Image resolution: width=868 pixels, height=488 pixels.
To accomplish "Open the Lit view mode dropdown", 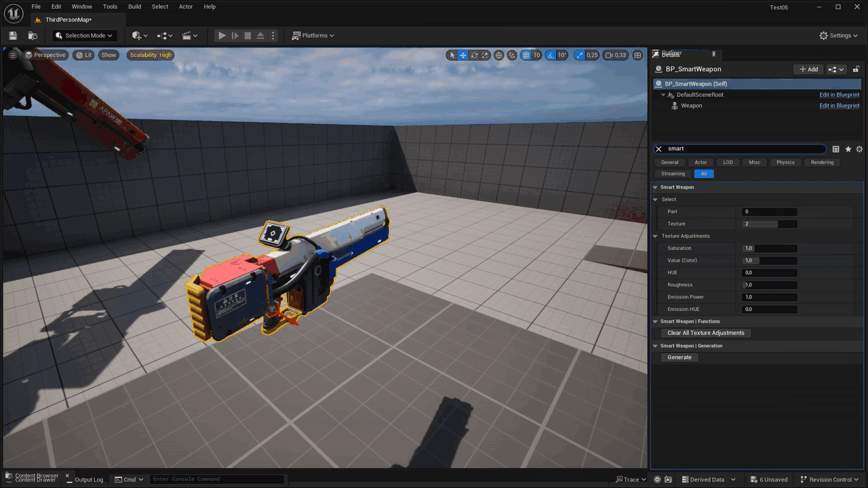I will [x=84, y=55].
